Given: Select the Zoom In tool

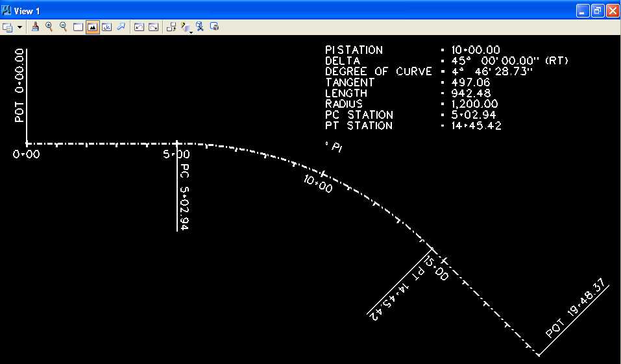Looking at the screenshot, I should pos(49,27).
